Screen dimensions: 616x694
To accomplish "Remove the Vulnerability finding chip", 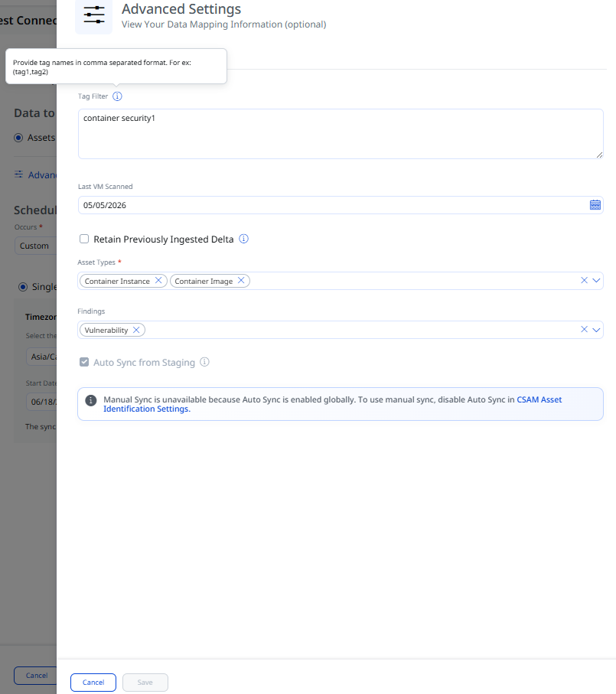I will [136, 331].
